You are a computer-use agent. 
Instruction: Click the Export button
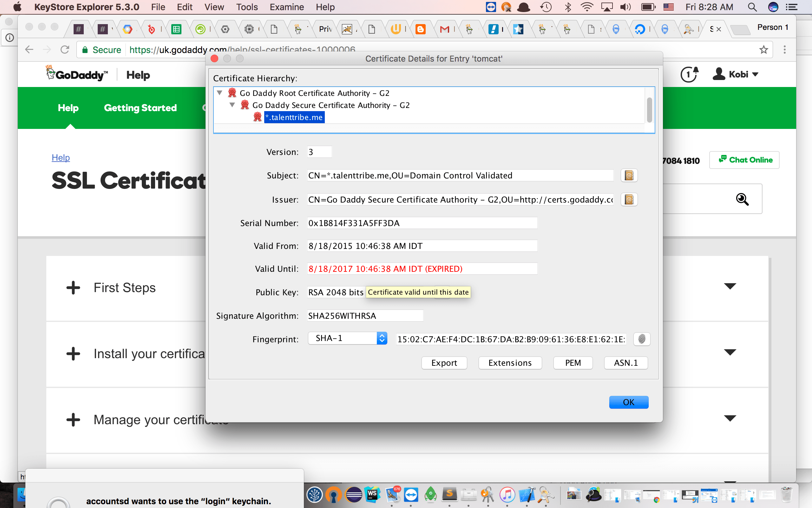pyautogui.click(x=444, y=363)
